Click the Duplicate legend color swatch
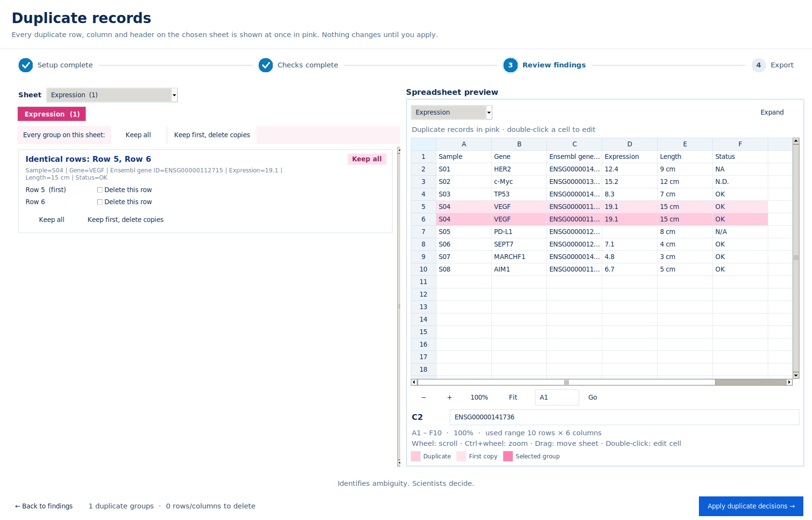Screen dimensions: 812x520 click(x=416, y=456)
